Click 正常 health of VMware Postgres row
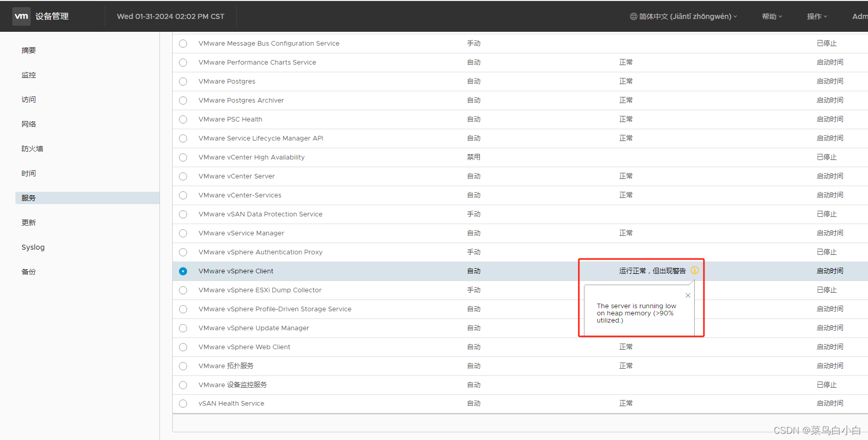Screen dimensions: 868x440 626,82
